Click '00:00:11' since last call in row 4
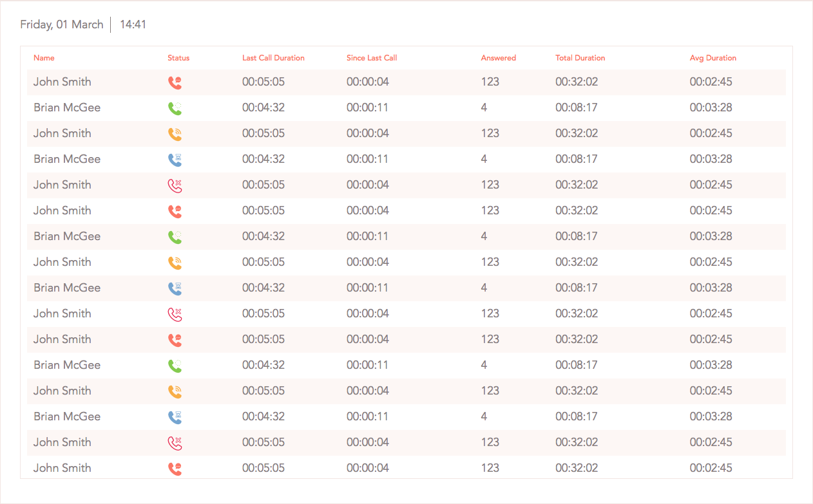Viewport: 813px width, 504px height. click(x=367, y=159)
